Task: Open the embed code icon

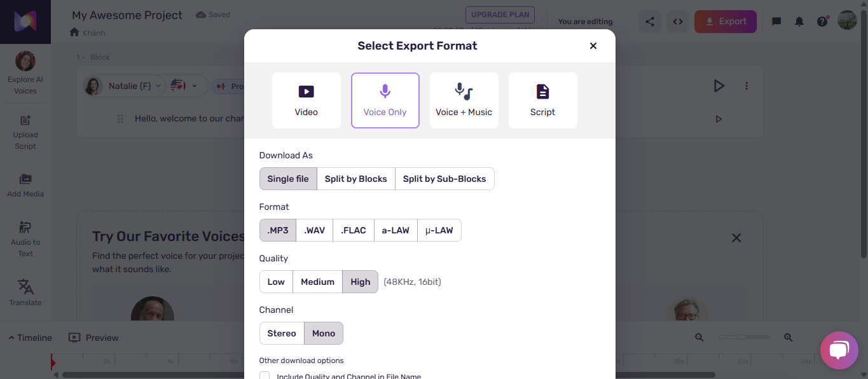Action: point(678,22)
